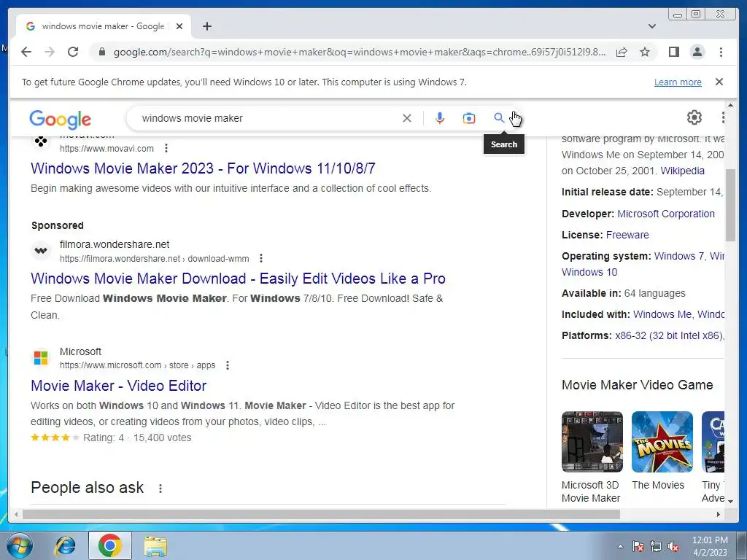
Task: Open Google settings gear icon
Action: pyautogui.click(x=694, y=117)
